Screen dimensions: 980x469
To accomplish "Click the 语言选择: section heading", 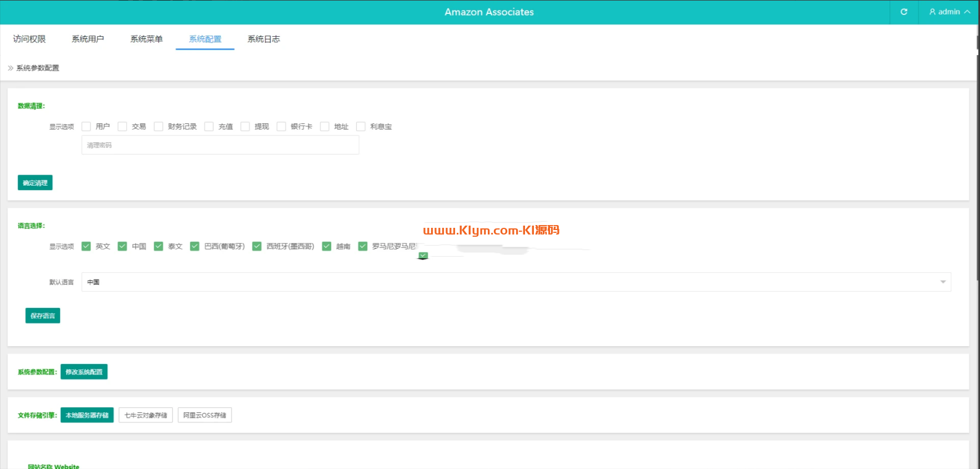I will (31, 226).
